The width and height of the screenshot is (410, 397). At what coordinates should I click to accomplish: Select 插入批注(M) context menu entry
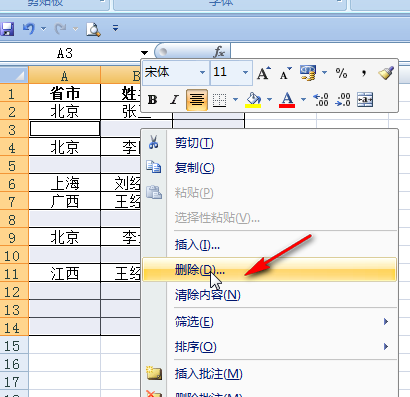pos(209,374)
